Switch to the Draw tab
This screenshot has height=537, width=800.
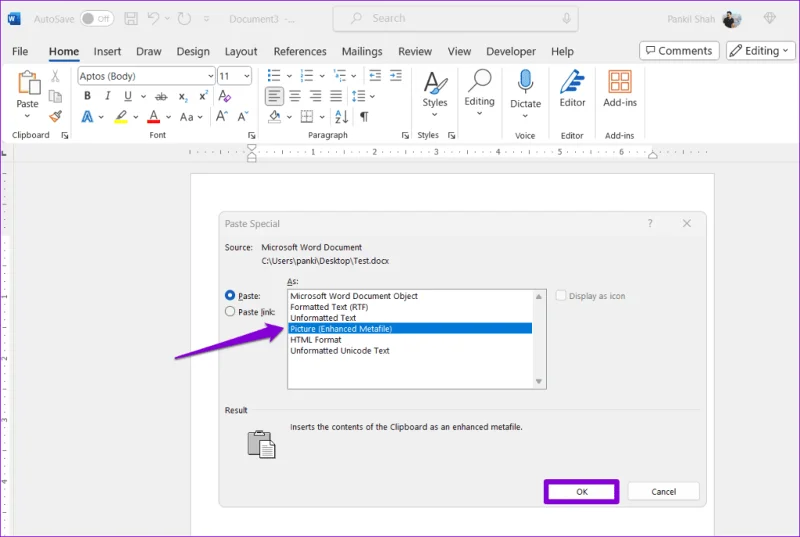click(148, 52)
